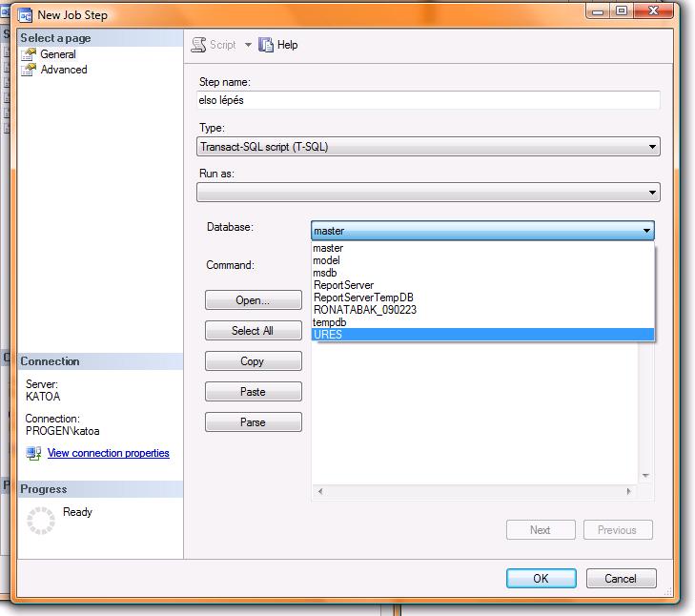Select RONATABAK_090223 database entry
This screenshot has height=616, width=695.
point(482,310)
